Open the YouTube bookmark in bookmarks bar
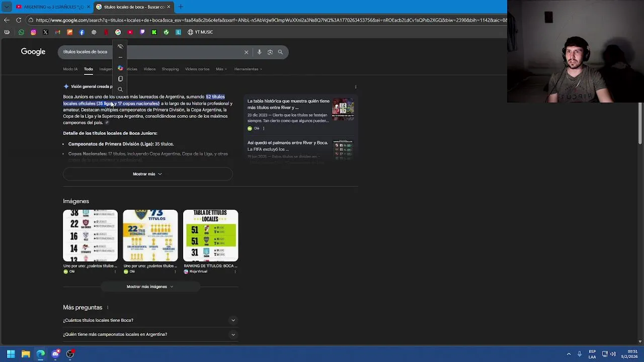The height and width of the screenshot is (362, 644). click(x=130, y=32)
